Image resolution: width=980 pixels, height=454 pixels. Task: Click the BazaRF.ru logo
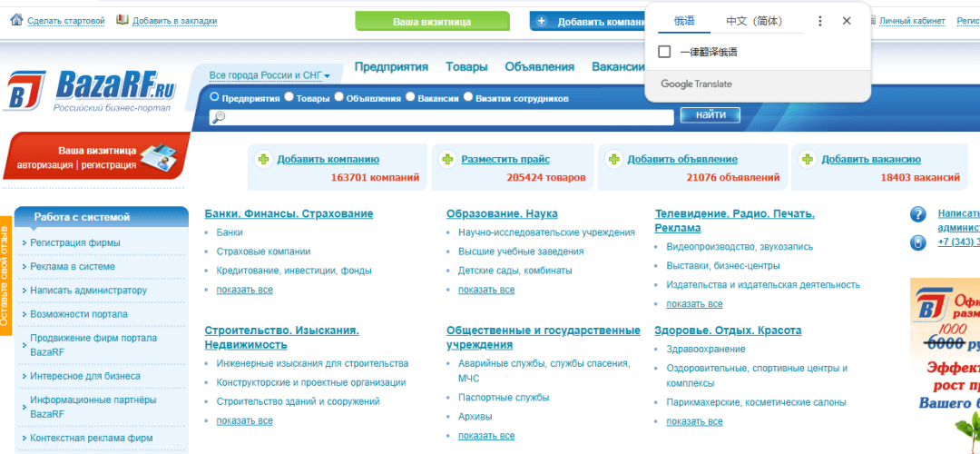[91, 90]
